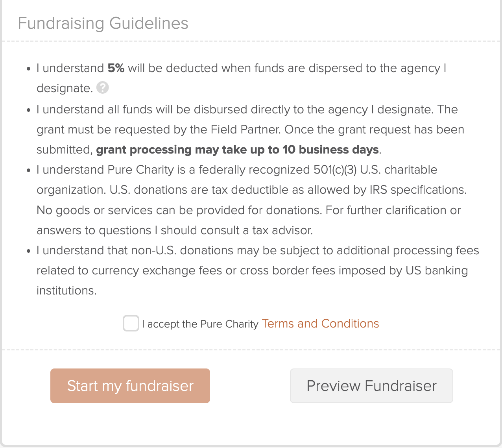Click the Preview Fundraiser button
Image resolution: width=502 pixels, height=448 pixels.
coord(371,386)
